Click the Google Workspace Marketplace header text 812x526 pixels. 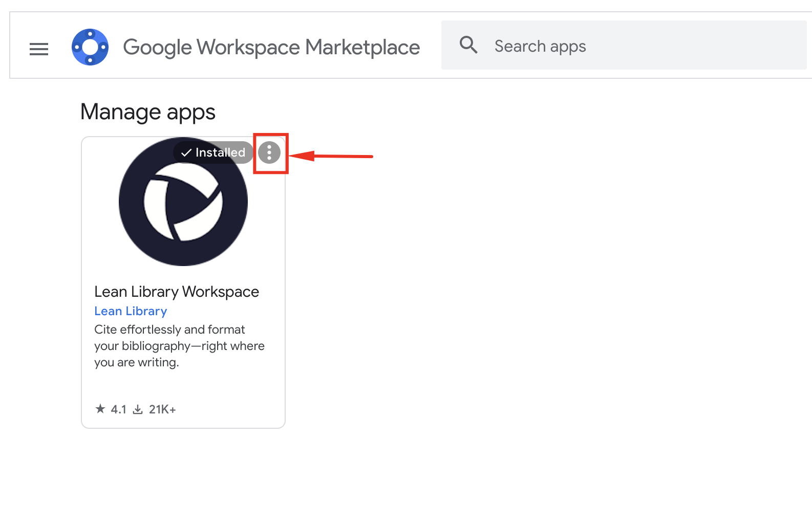coord(271,47)
